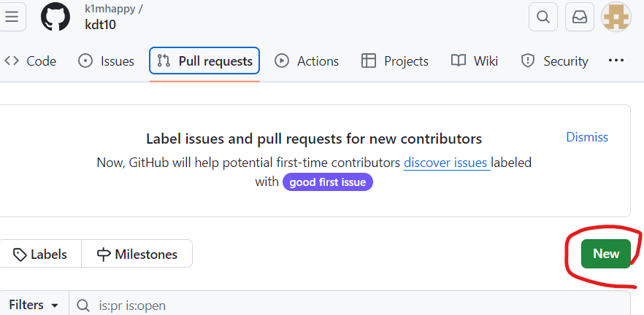
Task: Open the Wiki tab
Action: 475,61
